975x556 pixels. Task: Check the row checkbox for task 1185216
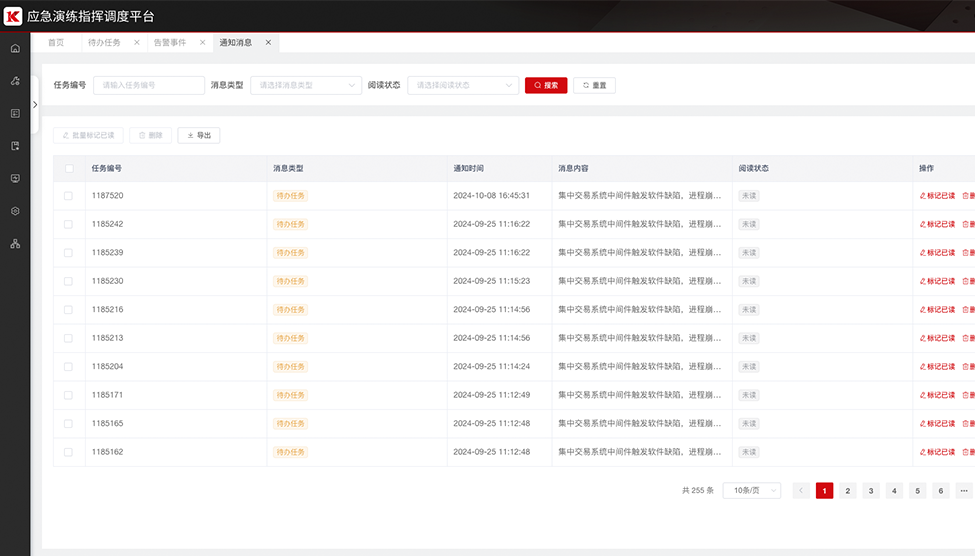68,310
